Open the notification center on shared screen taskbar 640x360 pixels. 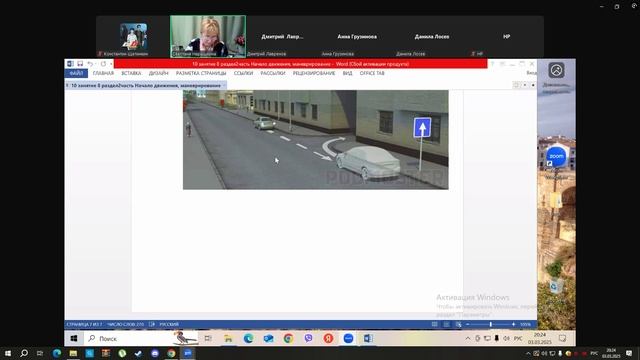click(562, 338)
